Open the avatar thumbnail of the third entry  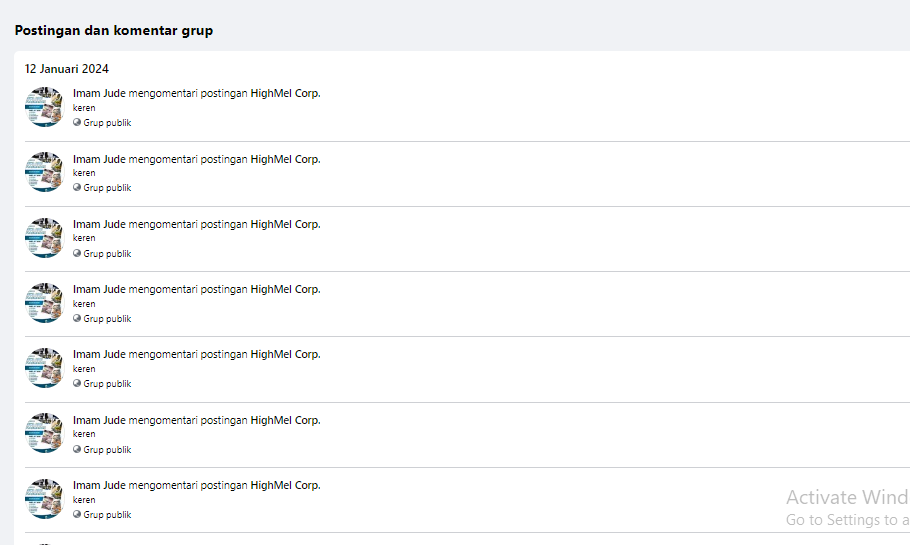tap(44, 238)
